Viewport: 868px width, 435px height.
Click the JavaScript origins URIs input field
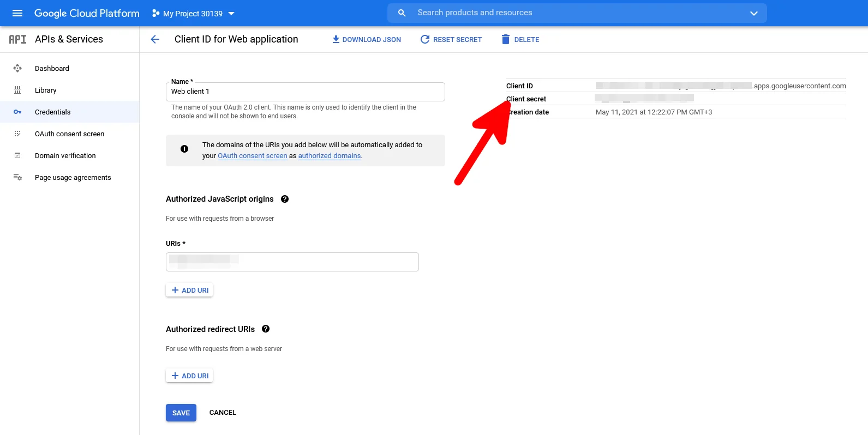(292, 262)
